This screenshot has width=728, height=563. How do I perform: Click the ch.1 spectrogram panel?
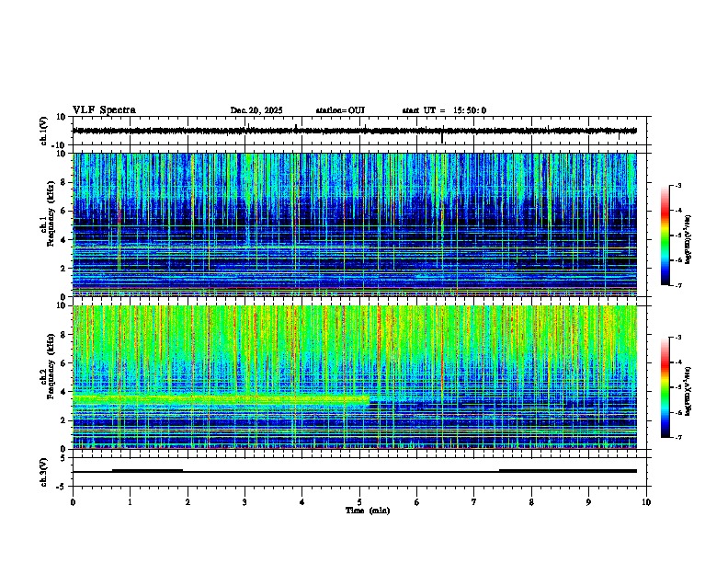355,224
